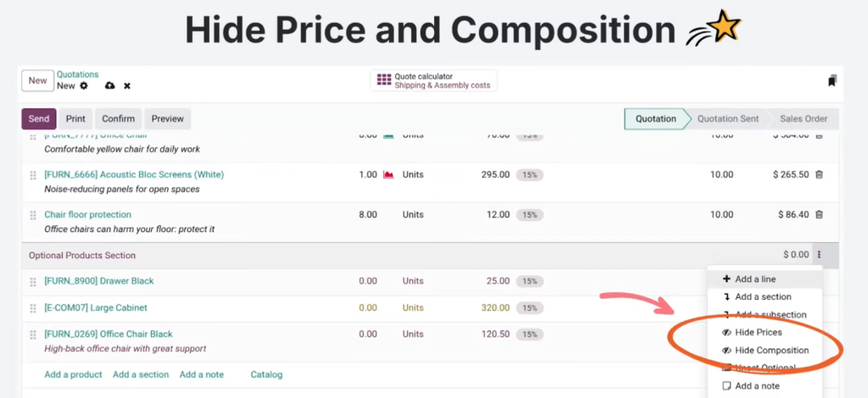868x398 pixels.
Task: Click the drag handle of Chair floor protection
Action: [33, 215]
